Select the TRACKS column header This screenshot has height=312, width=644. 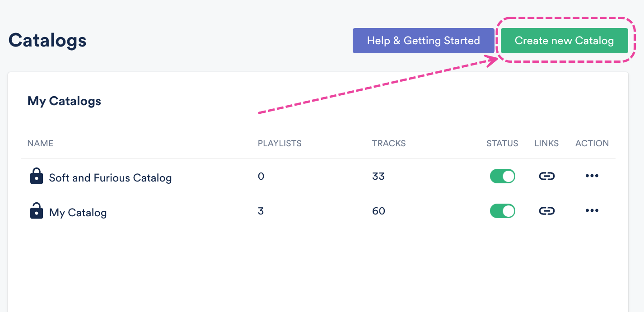[389, 144]
